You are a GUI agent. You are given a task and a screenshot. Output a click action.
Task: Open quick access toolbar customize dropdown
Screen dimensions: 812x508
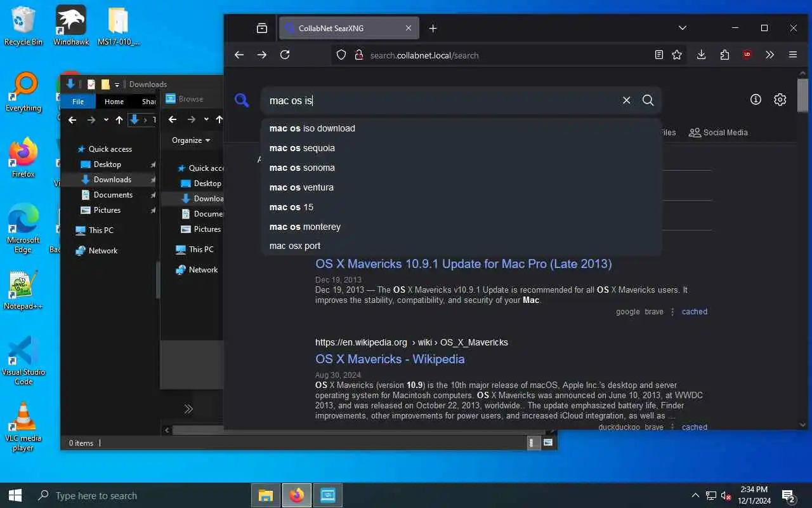(x=117, y=84)
